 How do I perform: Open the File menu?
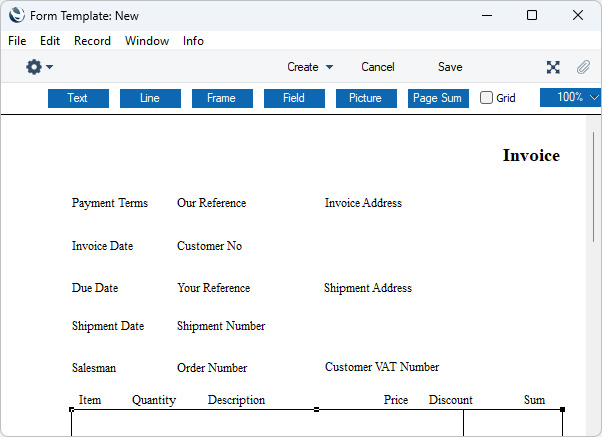coord(17,41)
